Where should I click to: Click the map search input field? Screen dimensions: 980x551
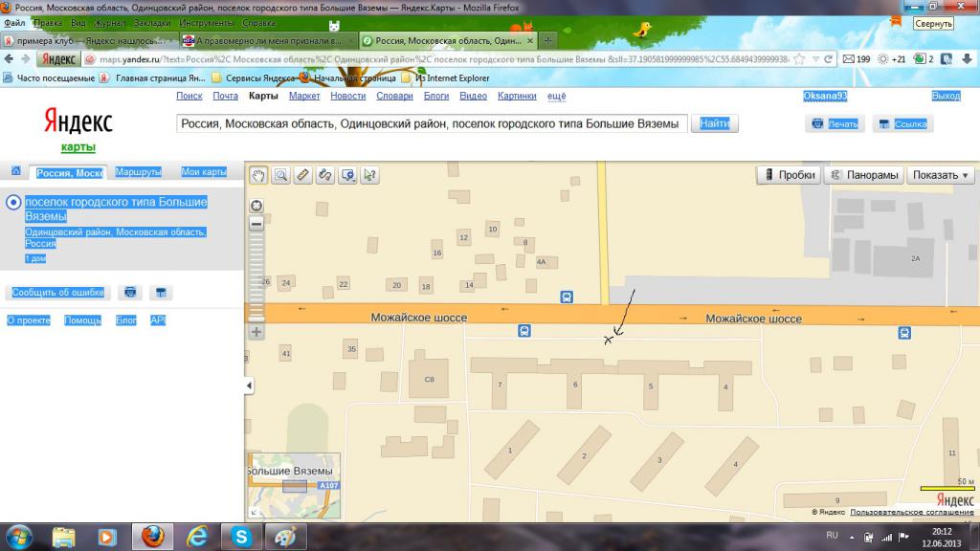[432, 123]
